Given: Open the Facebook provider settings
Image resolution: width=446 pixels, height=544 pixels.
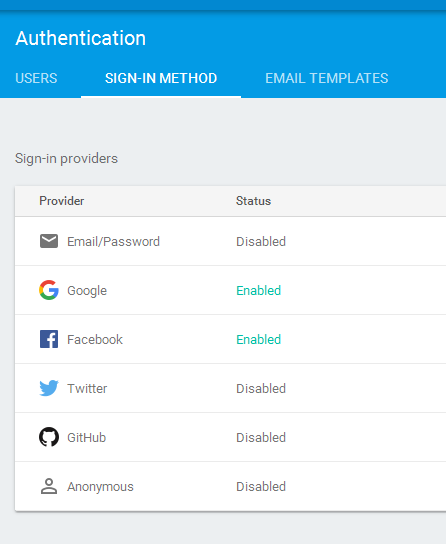Looking at the screenshot, I should [x=230, y=339].
